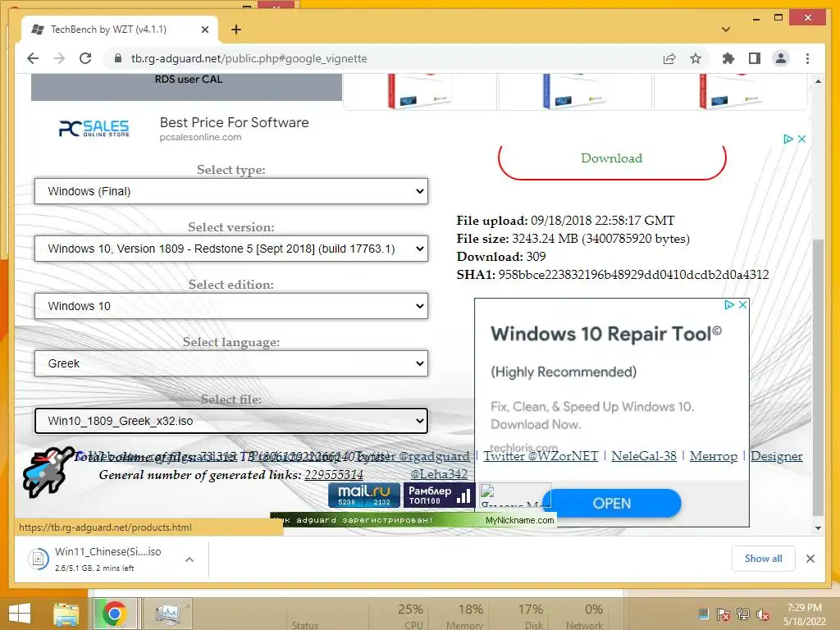Open the tab search chevron

[726, 30]
